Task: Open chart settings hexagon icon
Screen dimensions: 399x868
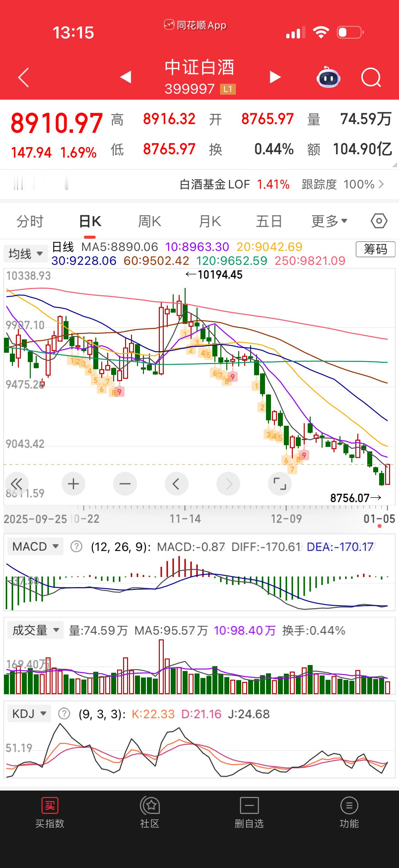Action: point(379,221)
